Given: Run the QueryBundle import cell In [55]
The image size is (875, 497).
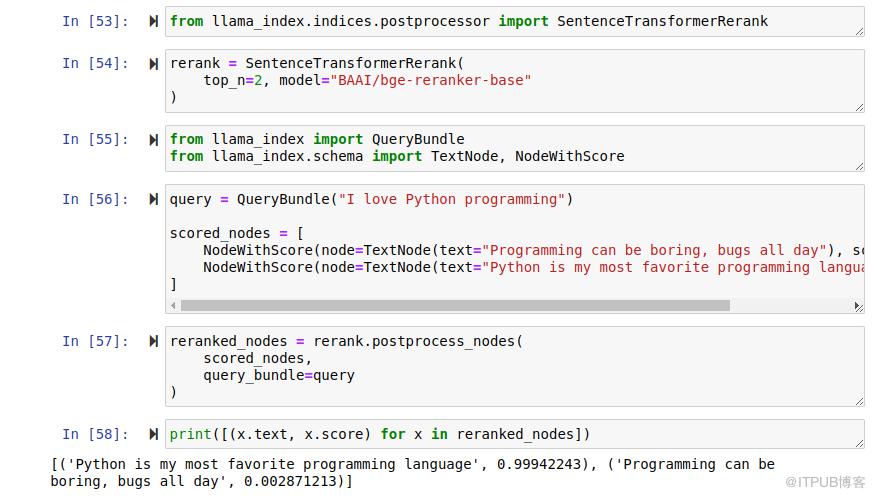Looking at the screenshot, I should 153,139.
